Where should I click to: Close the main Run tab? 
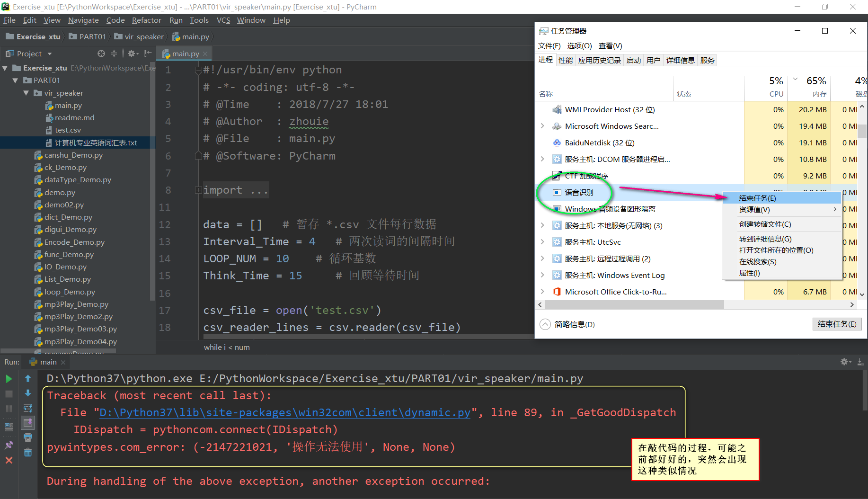63,362
